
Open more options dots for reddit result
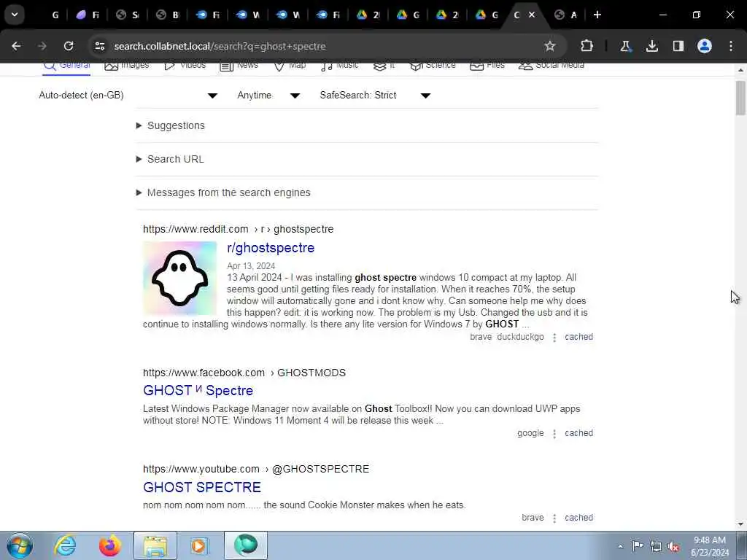pyautogui.click(x=554, y=338)
